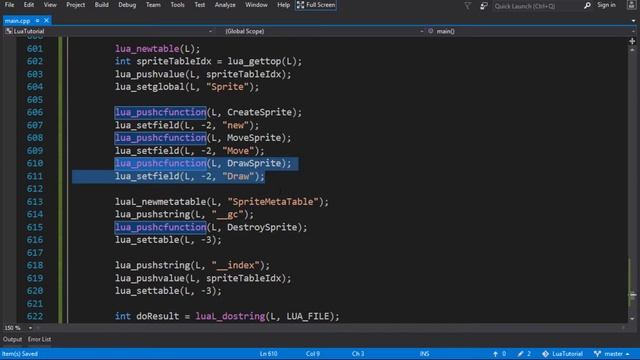Click line number 622
640x360 pixels.
(35, 316)
